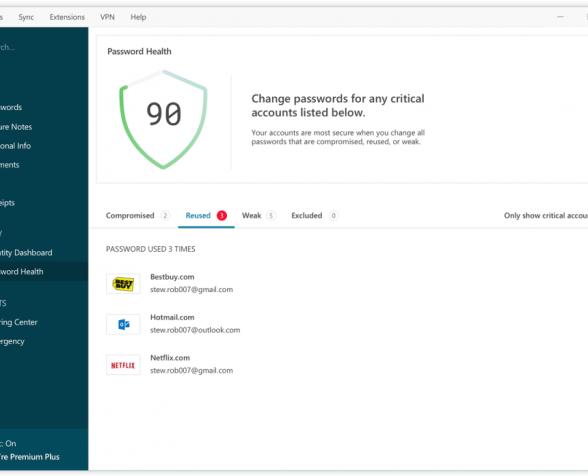This screenshot has width=588, height=476.
Task: Click the Weak count badge
Action: coord(271,216)
